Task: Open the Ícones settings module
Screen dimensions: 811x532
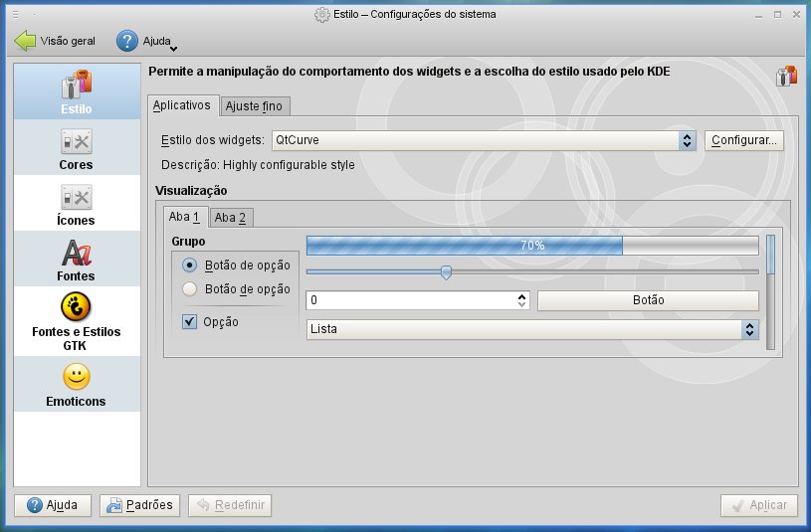Action: pyautogui.click(x=77, y=203)
